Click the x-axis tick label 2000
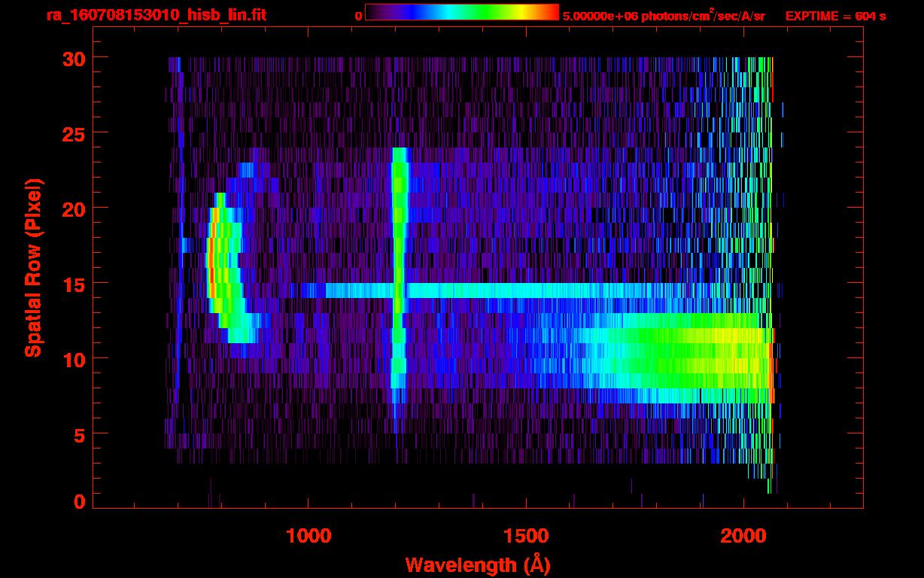This screenshot has width=924, height=578. tap(743, 535)
